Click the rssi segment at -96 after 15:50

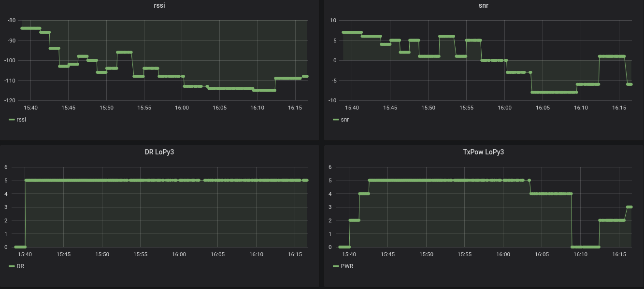[124, 52]
